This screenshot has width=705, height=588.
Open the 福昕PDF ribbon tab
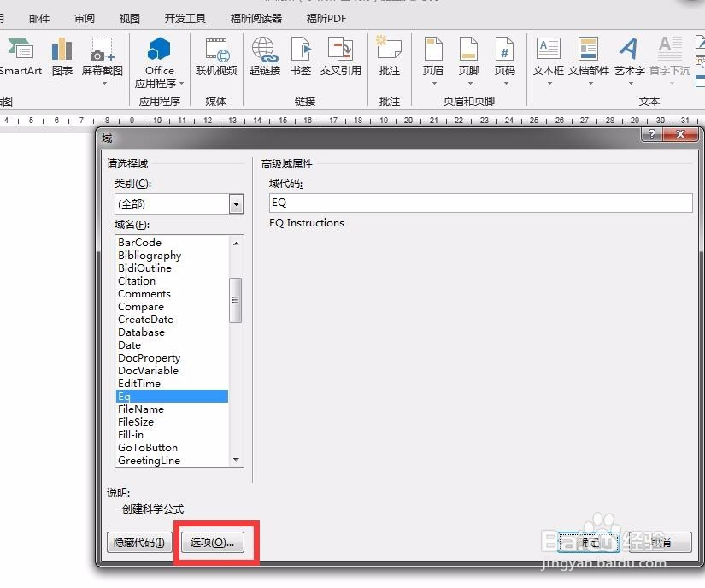coord(326,19)
